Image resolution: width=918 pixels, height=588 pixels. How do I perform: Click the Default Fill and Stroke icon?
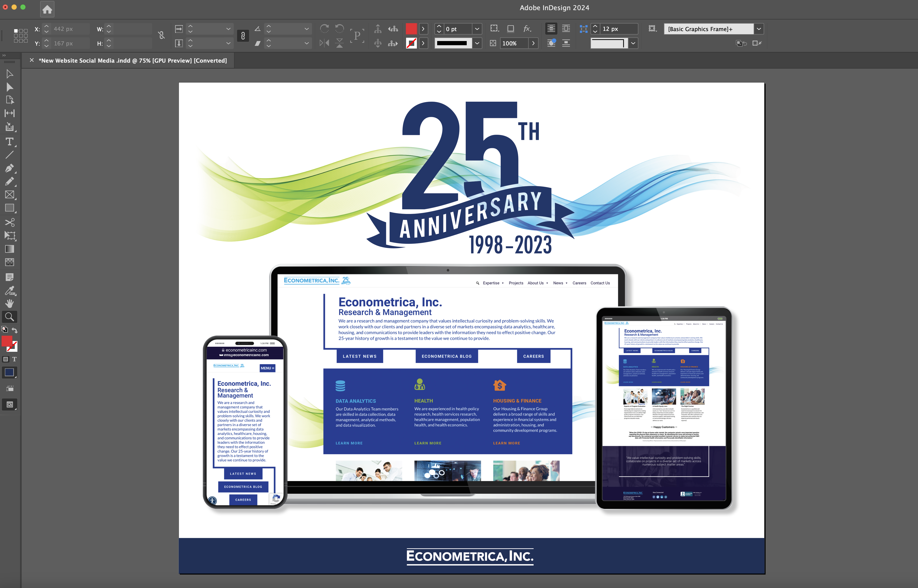[x=5, y=329]
